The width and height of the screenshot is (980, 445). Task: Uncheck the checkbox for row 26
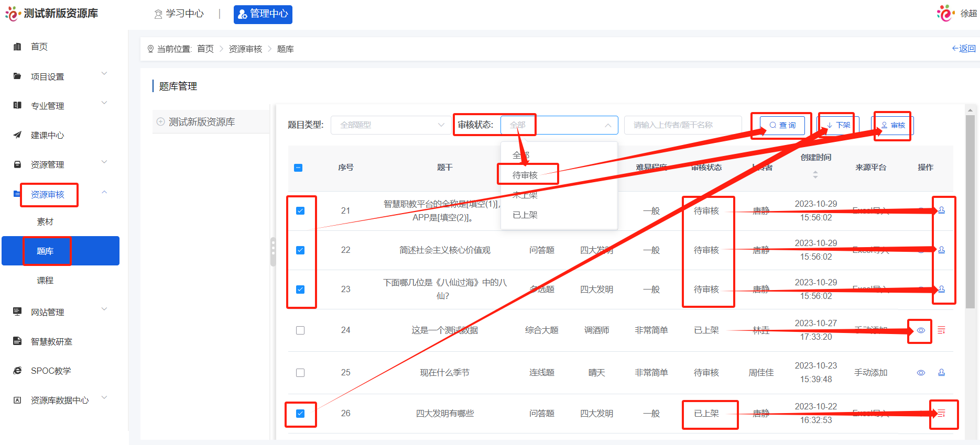click(x=300, y=414)
